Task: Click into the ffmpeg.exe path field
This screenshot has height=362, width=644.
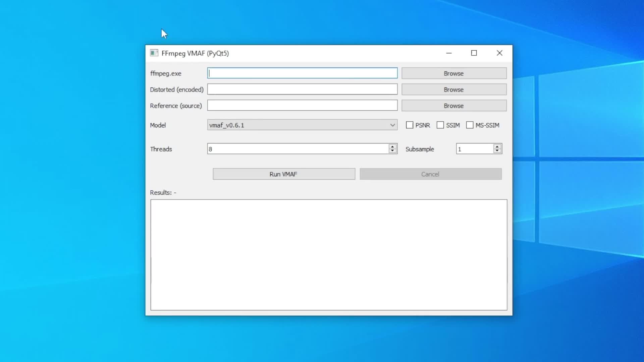Action: 302,73
